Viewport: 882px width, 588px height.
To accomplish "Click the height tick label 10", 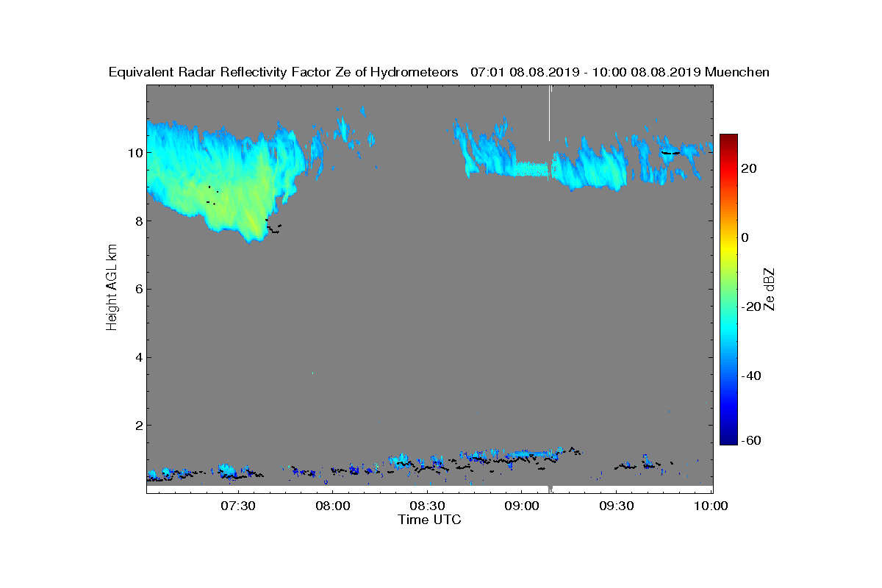I will 135,153.
